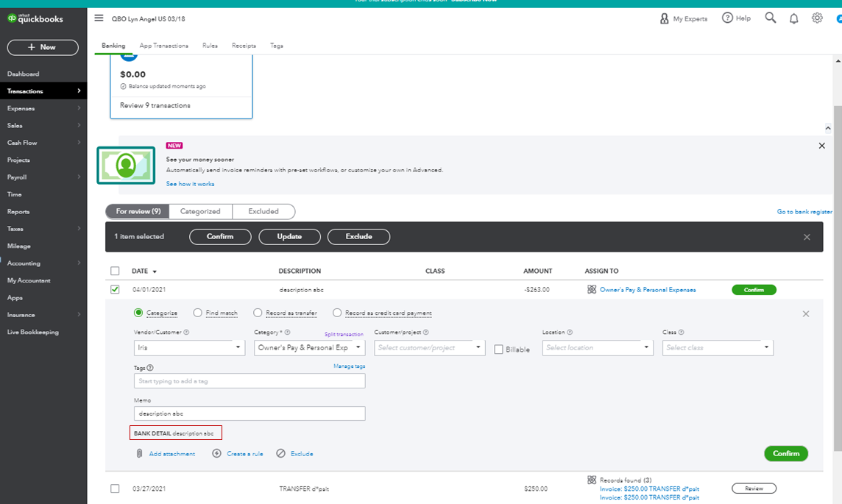This screenshot has width=842, height=504.
Task: Click the Add attachment paperclip icon
Action: [x=139, y=454]
